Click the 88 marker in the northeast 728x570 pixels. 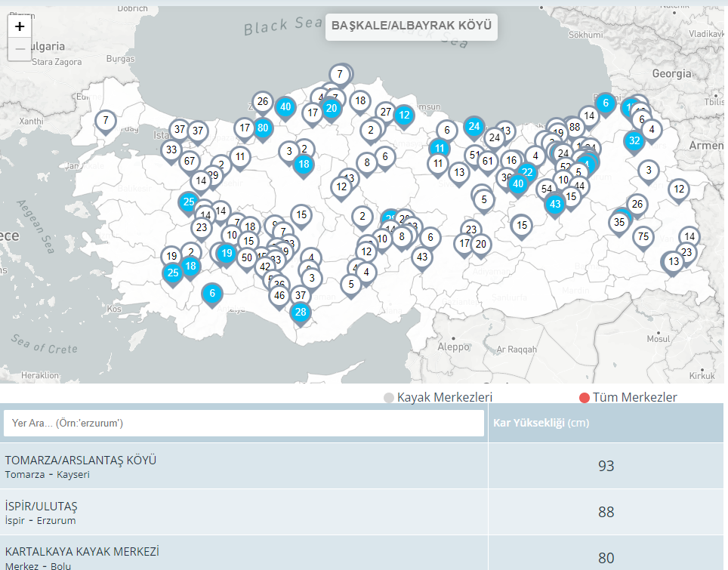(x=575, y=127)
